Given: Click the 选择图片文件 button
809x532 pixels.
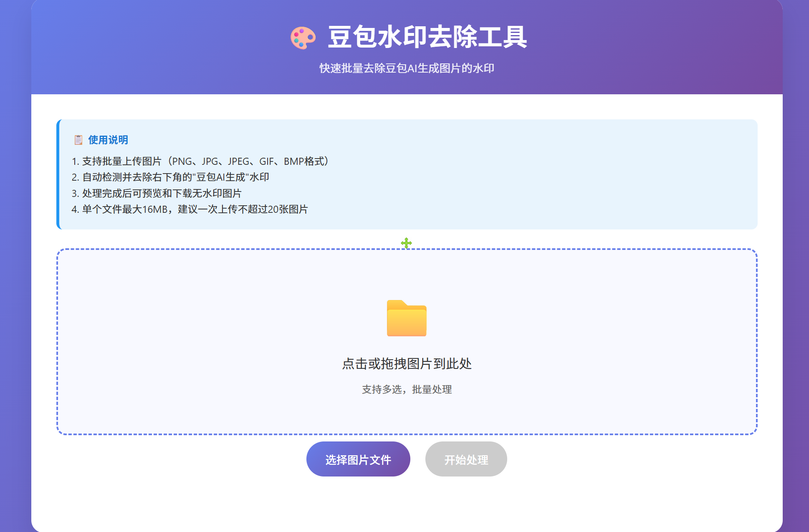Looking at the screenshot, I should tap(358, 459).
